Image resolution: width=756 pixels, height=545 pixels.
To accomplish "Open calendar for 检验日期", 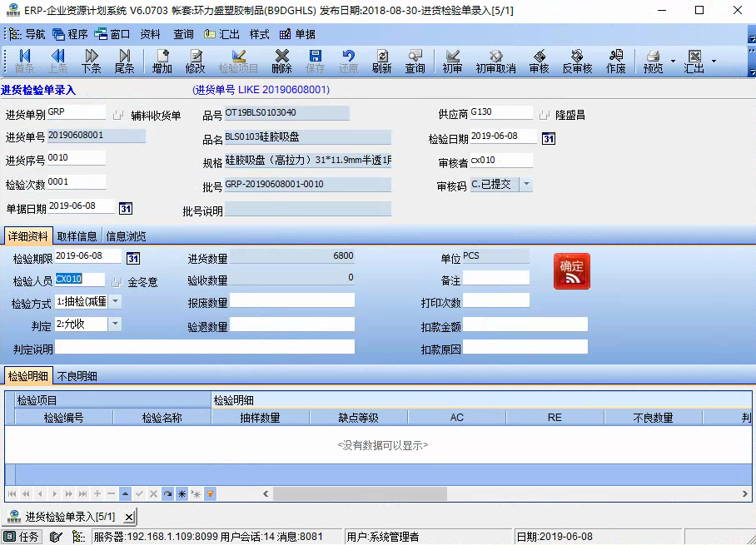I will point(548,139).
